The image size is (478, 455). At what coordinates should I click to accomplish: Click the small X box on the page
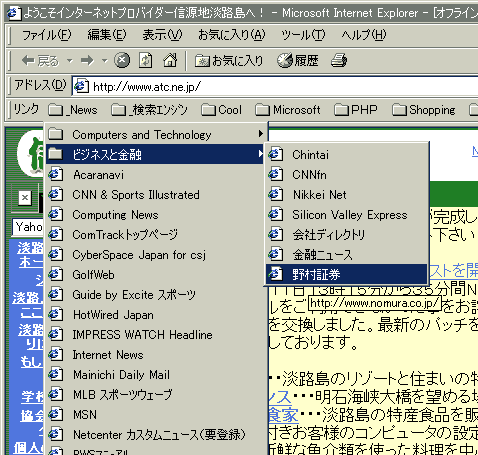click(x=25, y=198)
